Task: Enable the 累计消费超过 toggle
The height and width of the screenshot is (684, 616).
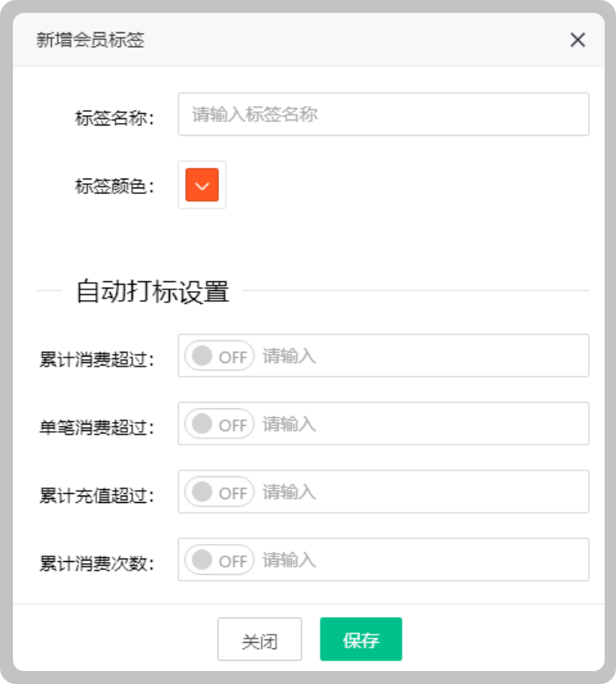Action: (x=218, y=356)
